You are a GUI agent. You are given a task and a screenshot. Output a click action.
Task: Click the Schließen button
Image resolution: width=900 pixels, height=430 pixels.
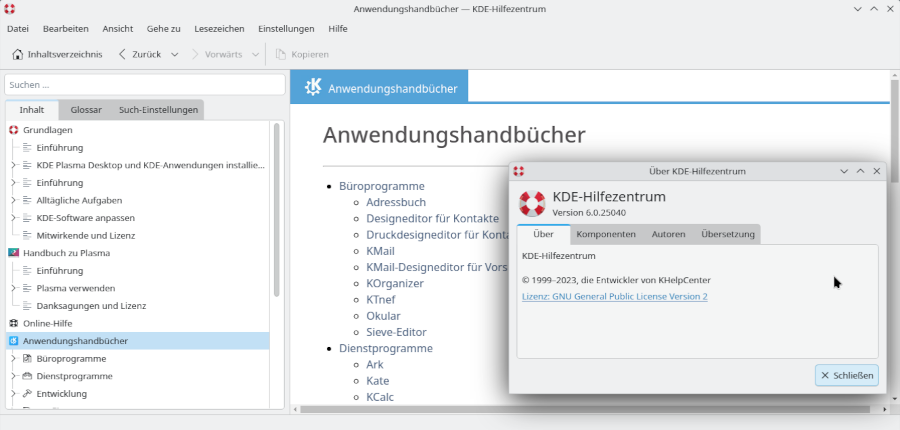(x=847, y=375)
